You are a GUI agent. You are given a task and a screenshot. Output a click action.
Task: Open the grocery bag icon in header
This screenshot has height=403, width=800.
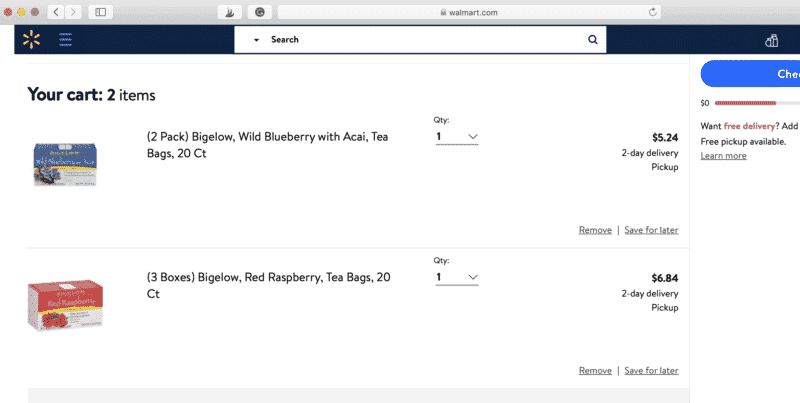click(x=771, y=40)
